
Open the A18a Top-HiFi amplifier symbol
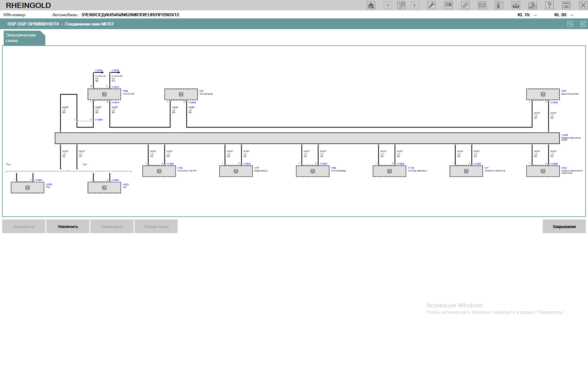click(159, 171)
